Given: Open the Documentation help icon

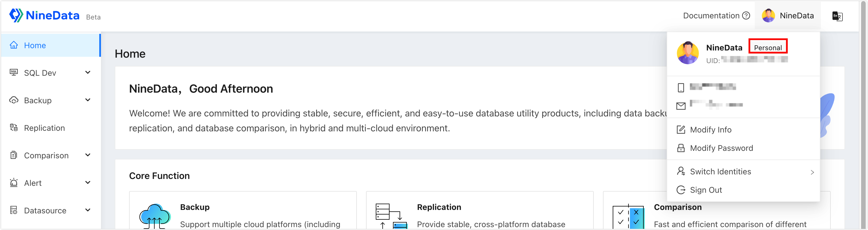Looking at the screenshot, I should click(746, 16).
